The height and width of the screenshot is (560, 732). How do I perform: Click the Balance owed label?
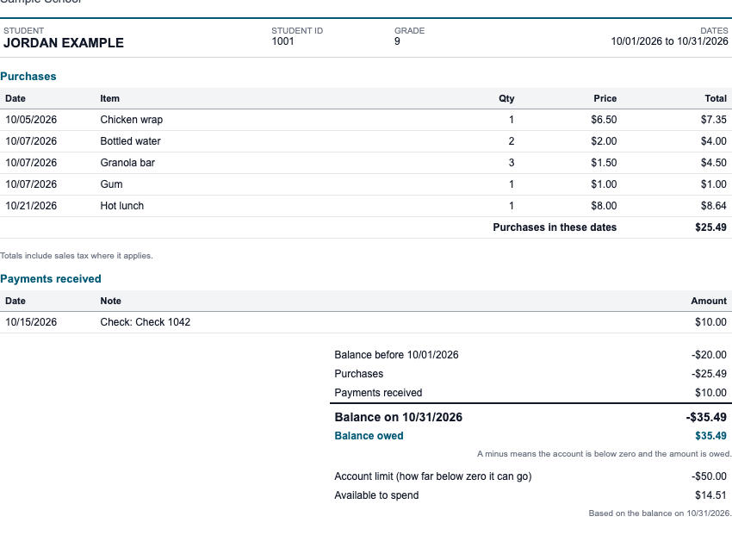[x=369, y=436]
